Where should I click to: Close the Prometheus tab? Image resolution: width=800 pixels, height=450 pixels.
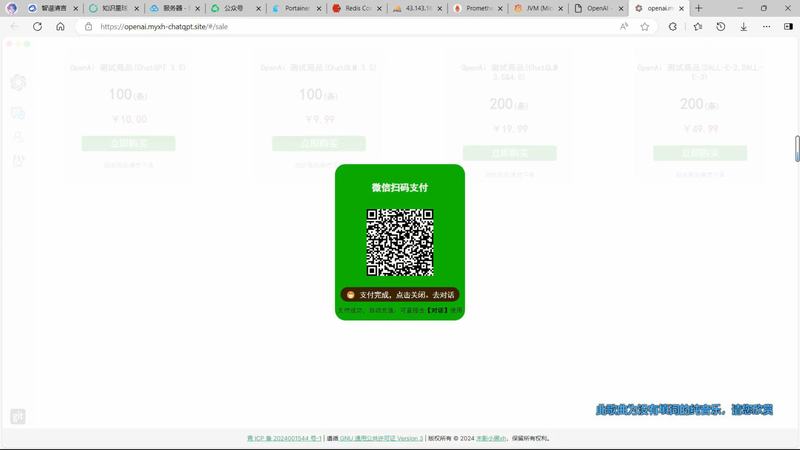tap(500, 8)
